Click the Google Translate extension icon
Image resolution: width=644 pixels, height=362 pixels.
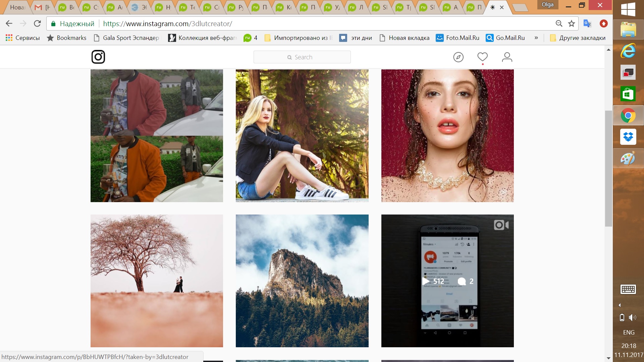[587, 23]
